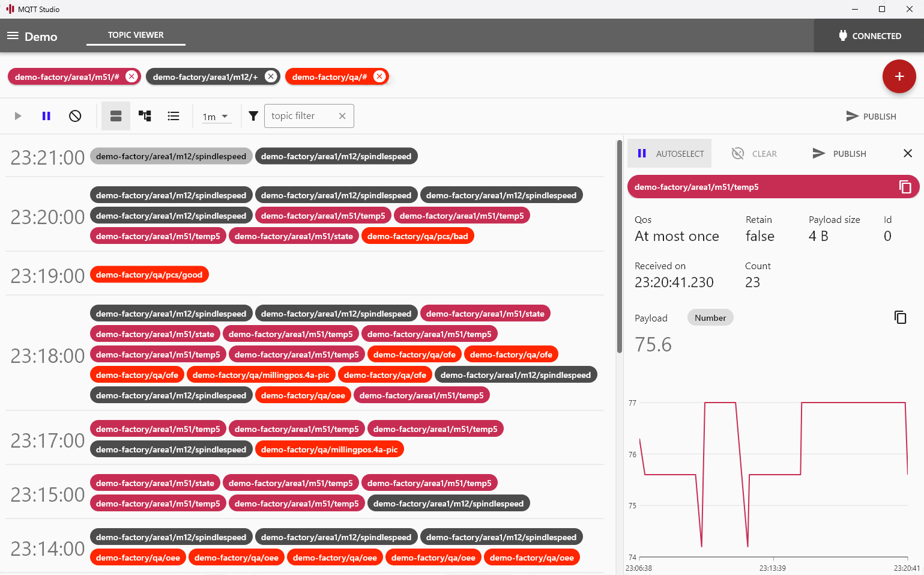Switch to the TOPIC VIEWER tab
The height and width of the screenshot is (575, 924).
coord(136,35)
